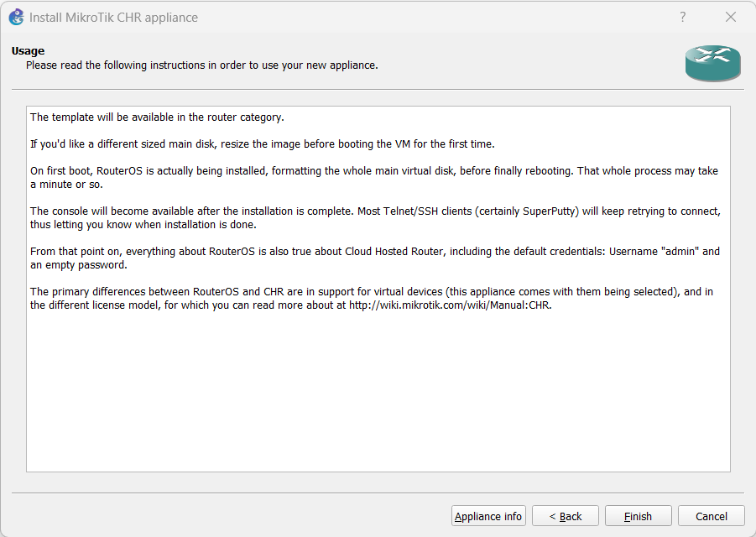
Task: Click Finish to complete the installation
Action: coord(638,516)
